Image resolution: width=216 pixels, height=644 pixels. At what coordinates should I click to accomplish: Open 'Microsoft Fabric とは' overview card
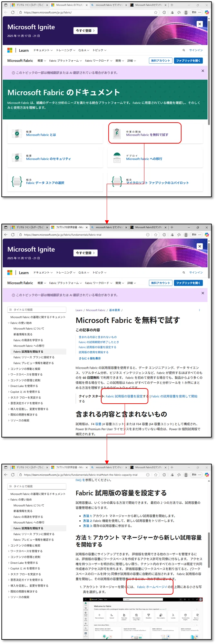pyautogui.click(x=41, y=135)
